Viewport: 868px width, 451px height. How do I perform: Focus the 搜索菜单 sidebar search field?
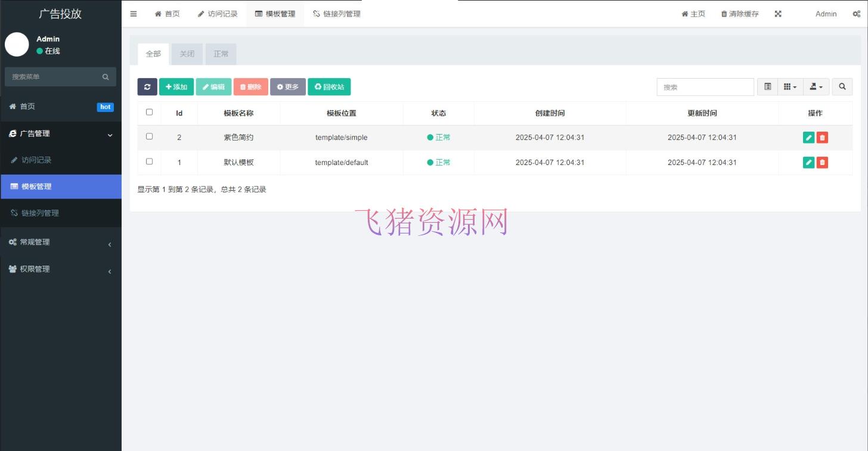52,77
